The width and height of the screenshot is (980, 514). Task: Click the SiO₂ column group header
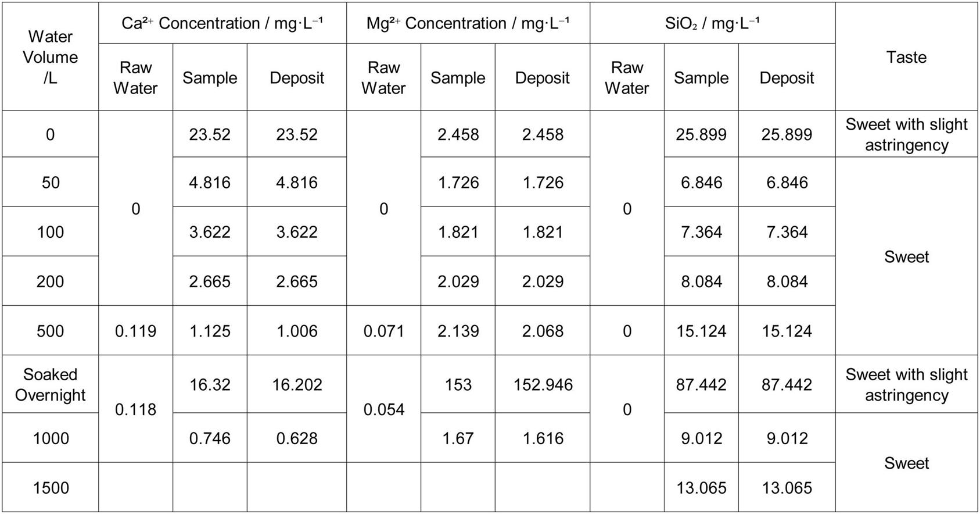pos(712,23)
